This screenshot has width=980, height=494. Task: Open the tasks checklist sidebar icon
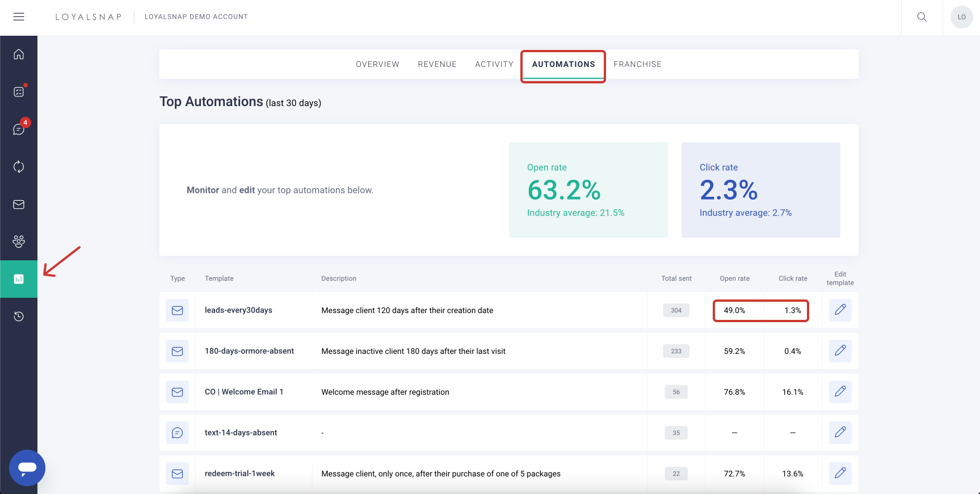point(19,92)
